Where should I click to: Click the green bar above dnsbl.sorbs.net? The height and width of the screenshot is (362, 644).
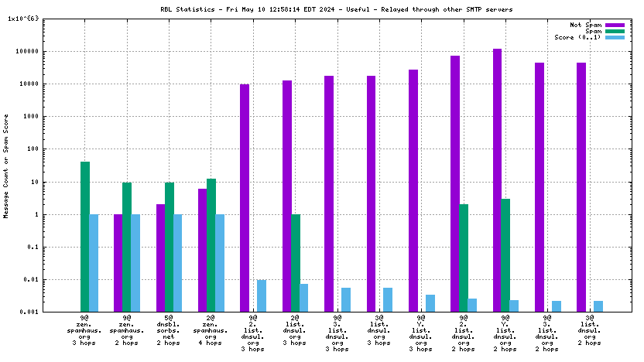(169, 247)
